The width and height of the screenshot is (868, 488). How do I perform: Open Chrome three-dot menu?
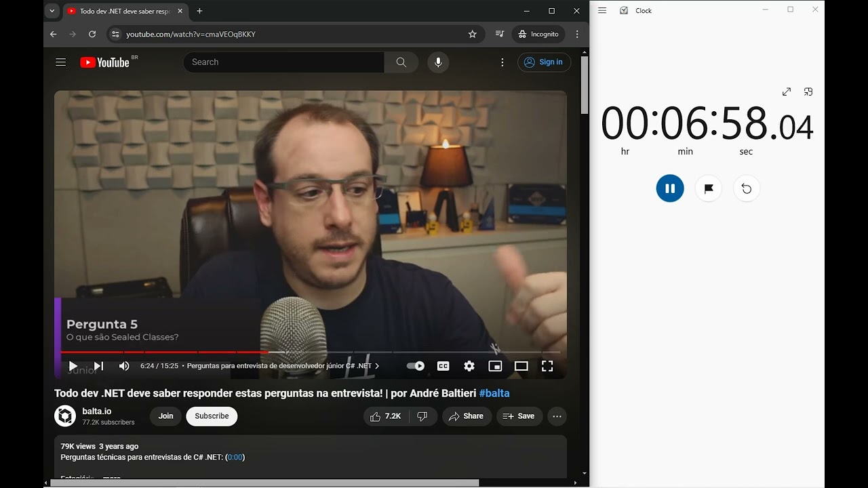577,34
